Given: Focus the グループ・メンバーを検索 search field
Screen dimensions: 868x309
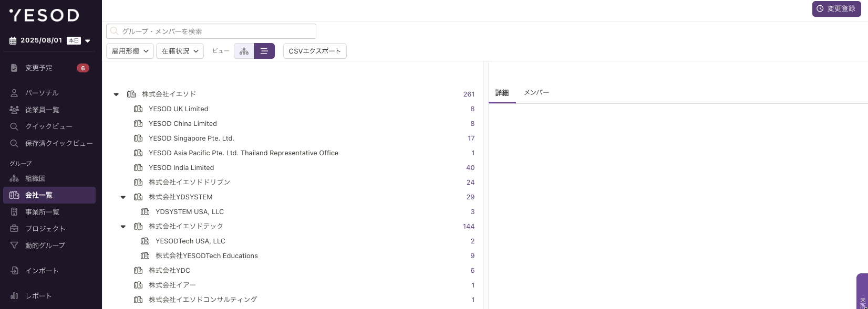Looking at the screenshot, I should click(x=211, y=31).
